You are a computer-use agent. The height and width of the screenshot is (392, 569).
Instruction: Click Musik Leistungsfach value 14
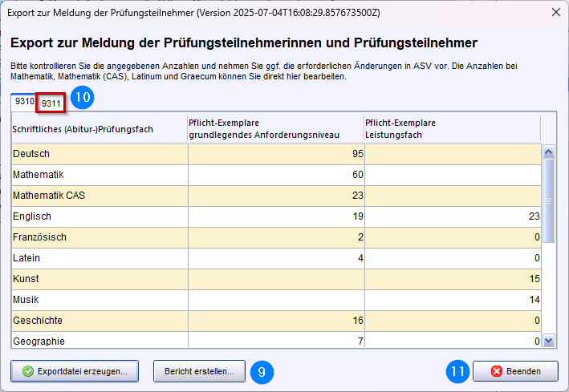point(453,301)
